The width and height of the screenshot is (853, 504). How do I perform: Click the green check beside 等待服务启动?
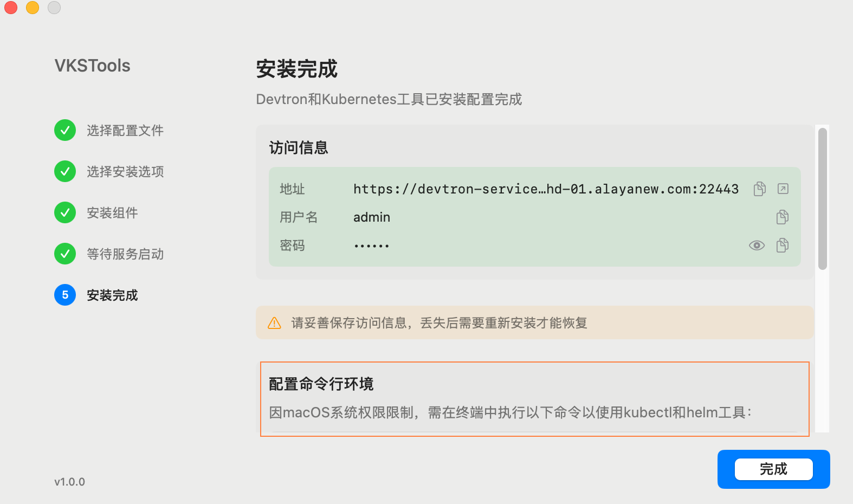65,254
